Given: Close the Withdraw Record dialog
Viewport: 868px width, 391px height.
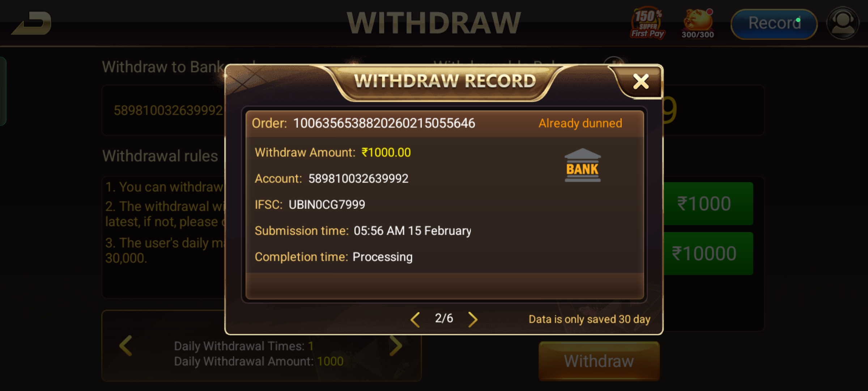Looking at the screenshot, I should (x=641, y=81).
